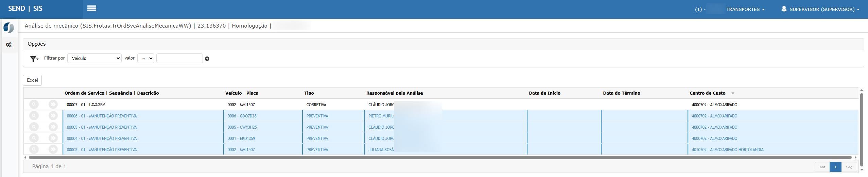Sort by Data do Término column header
Screen dimensions: 868x177
622,93
